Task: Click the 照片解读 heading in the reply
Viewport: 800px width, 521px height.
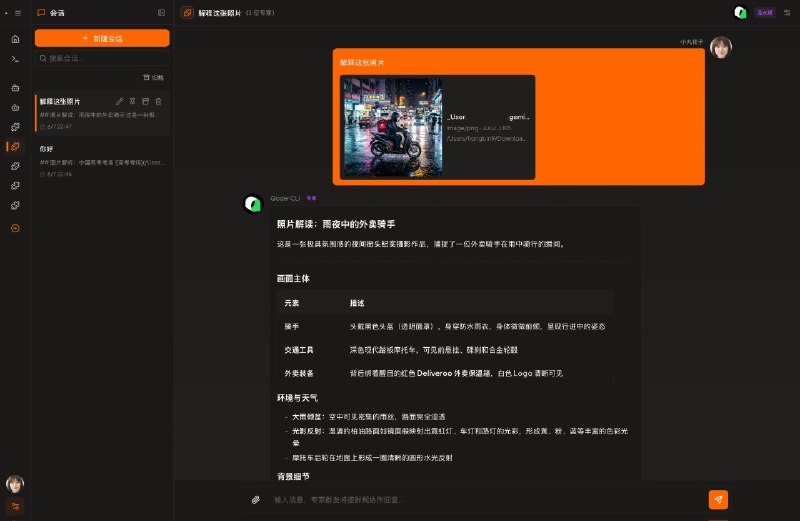Action: [x=336, y=224]
